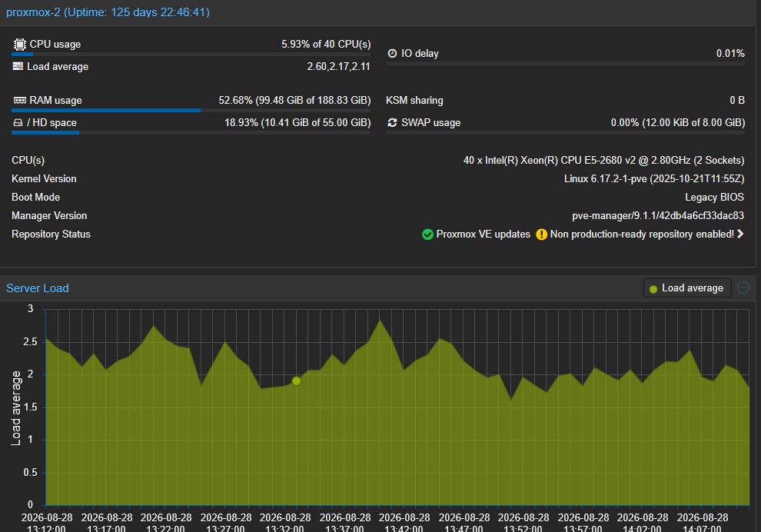The width and height of the screenshot is (761, 532).
Task: Click the '2026-08-28 13:12:00' x-axis time label
Action: 47,522
